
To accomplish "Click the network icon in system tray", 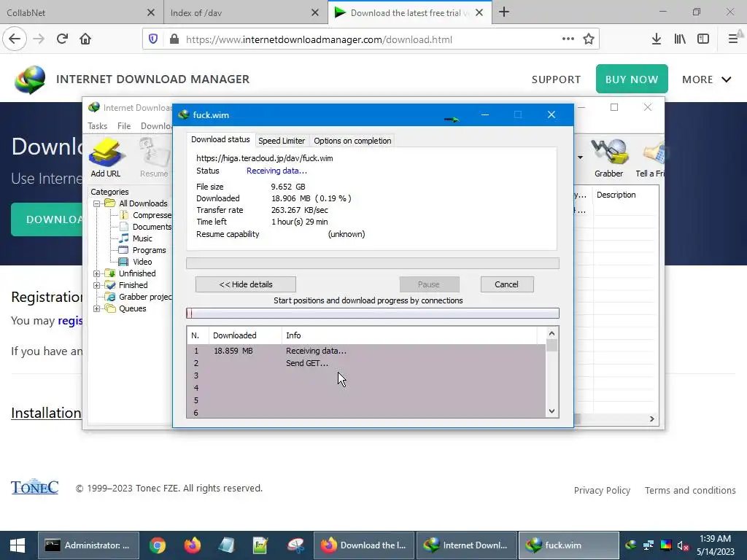I will click(648, 545).
